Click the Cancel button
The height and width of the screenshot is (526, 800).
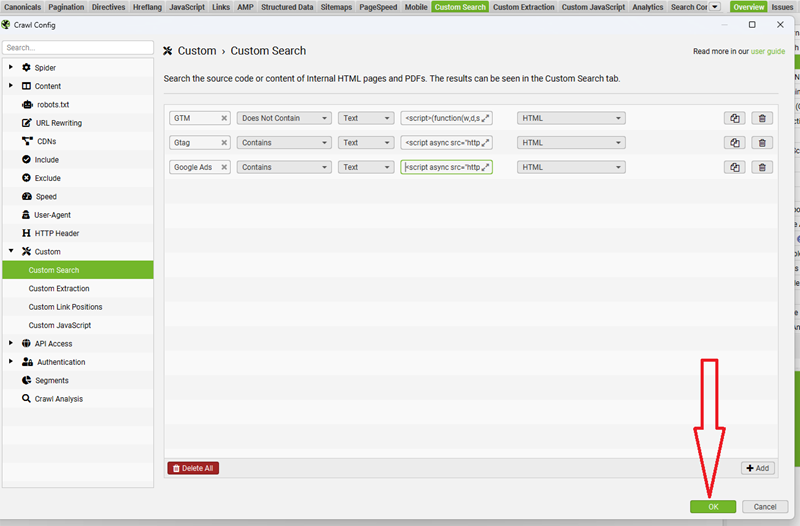tap(765, 507)
